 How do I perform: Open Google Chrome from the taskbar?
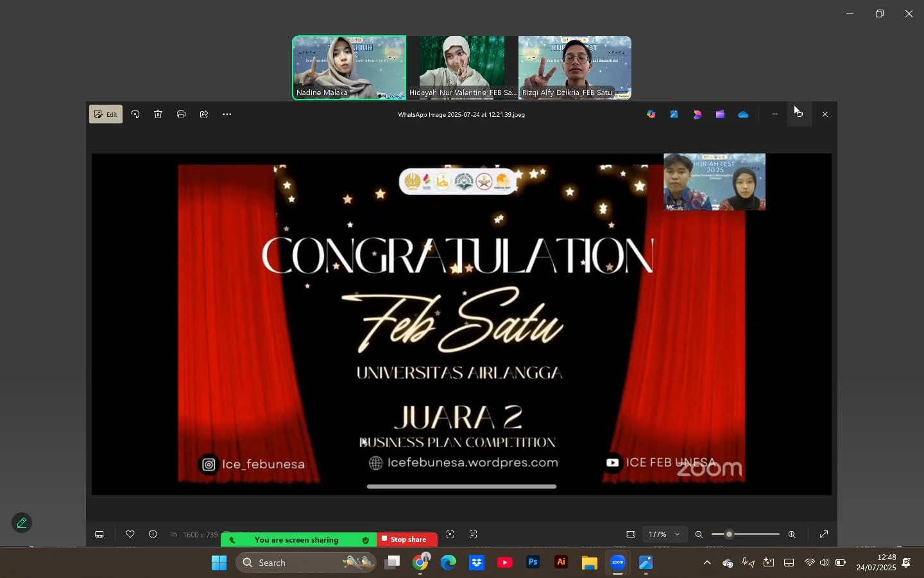pos(420,563)
